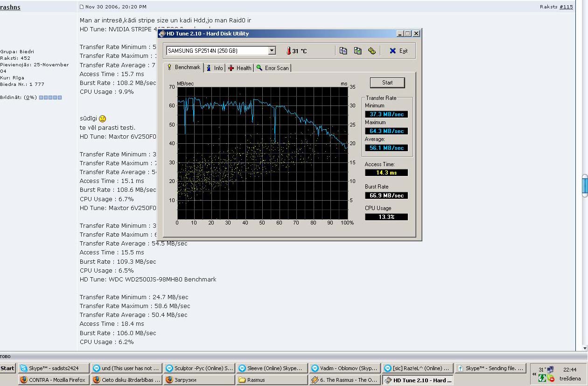Click 'Access Time : 15.7 ms' line
Image resolution: width=588 pixels, height=386 pixels.
[112, 74]
